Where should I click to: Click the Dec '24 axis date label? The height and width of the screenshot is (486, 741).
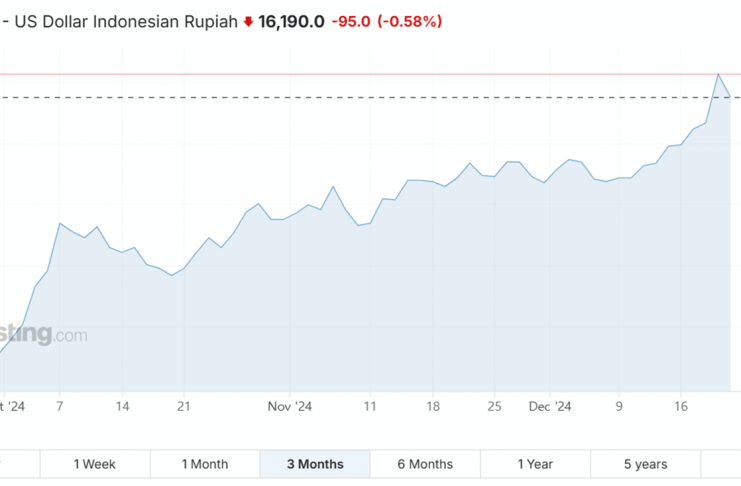[x=549, y=407]
